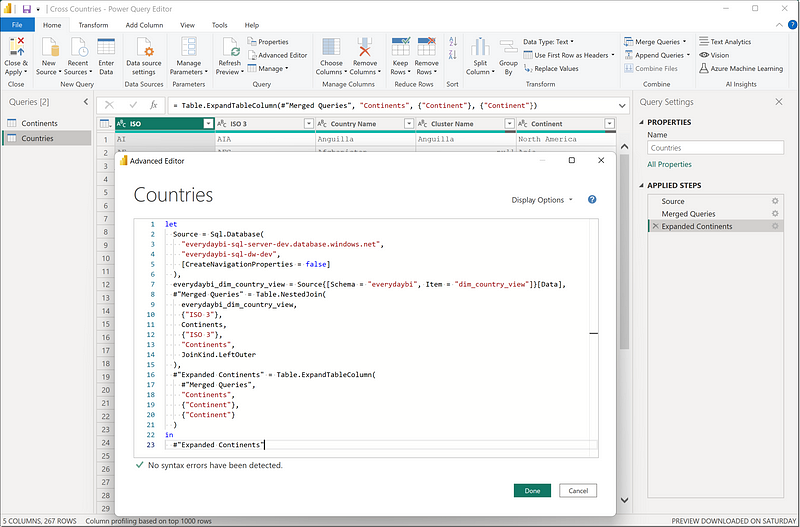The image size is (800, 527).
Task: Expand the Data Type: Text dropdown
Action: point(549,42)
